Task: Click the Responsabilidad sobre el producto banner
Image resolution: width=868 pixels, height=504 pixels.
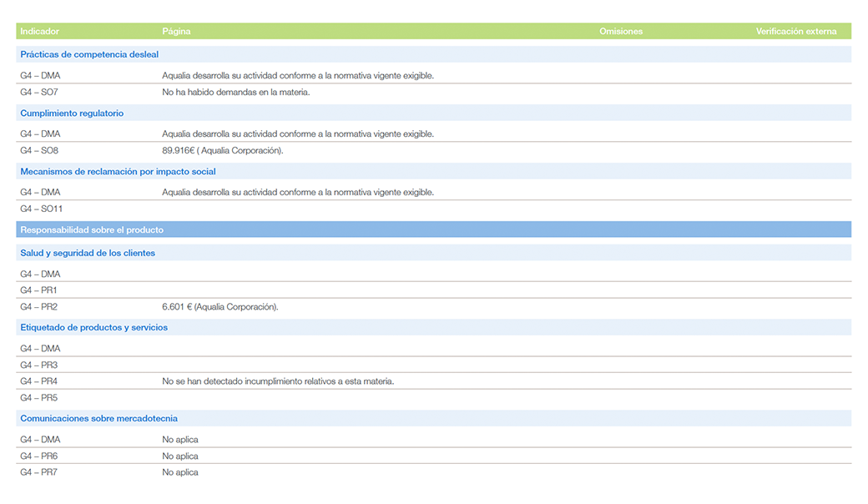Action: click(92, 230)
